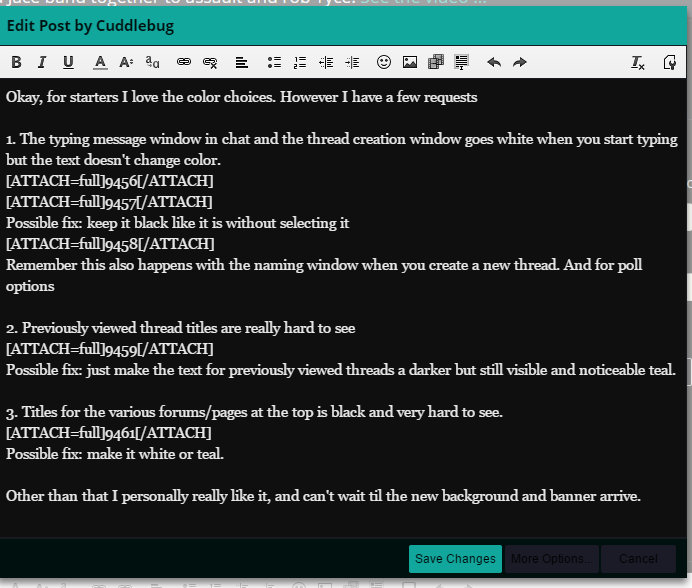692x588 pixels.
Task: Click 'Possible fix: keep it black' line
Action: point(177,223)
